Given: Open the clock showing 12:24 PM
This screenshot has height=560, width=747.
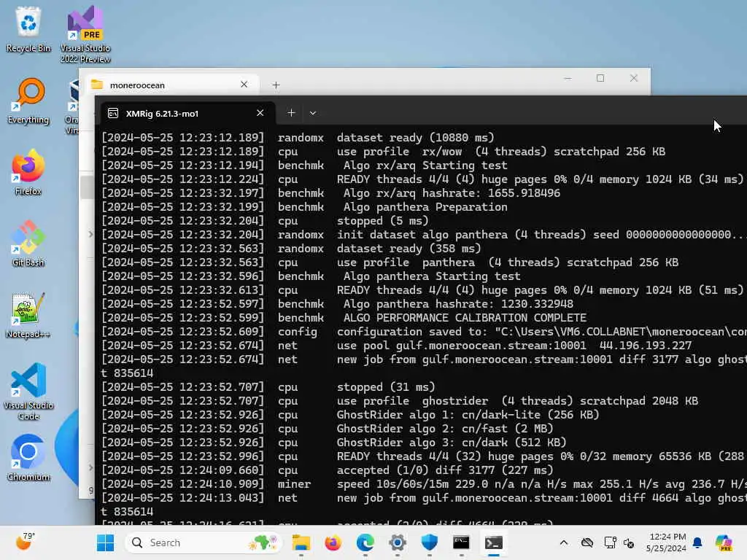Looking at the screenshot, I should point(666,542).
